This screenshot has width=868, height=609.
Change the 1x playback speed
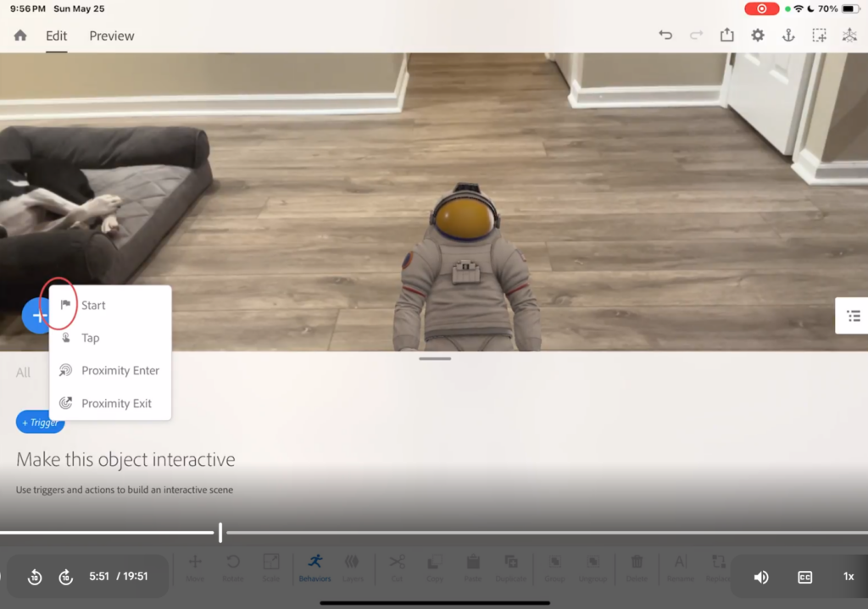[x=849, y=576]
